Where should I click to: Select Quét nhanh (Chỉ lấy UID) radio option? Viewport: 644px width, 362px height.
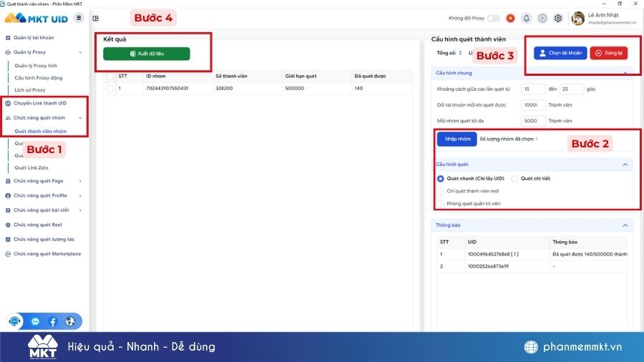click(x=441, y=179)
